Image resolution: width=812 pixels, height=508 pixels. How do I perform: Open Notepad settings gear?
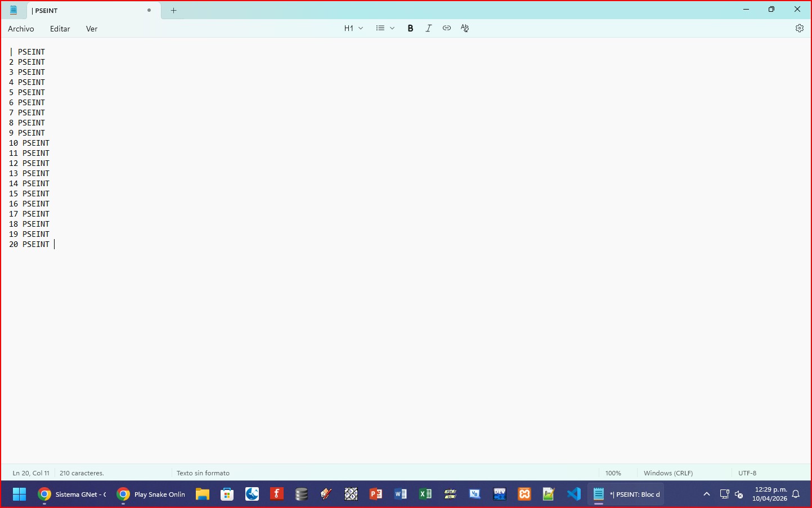coord(799,28)
